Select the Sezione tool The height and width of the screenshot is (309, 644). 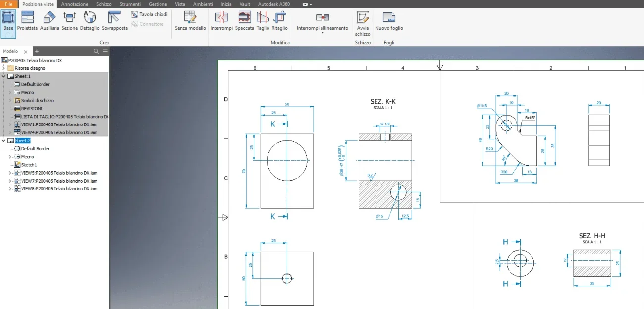(69, 21)
